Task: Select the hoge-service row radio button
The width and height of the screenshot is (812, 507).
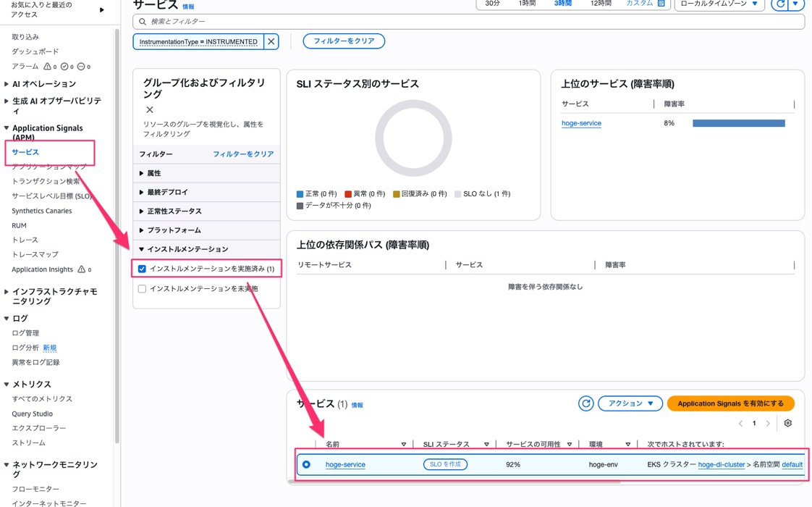Action: point(307,464)
